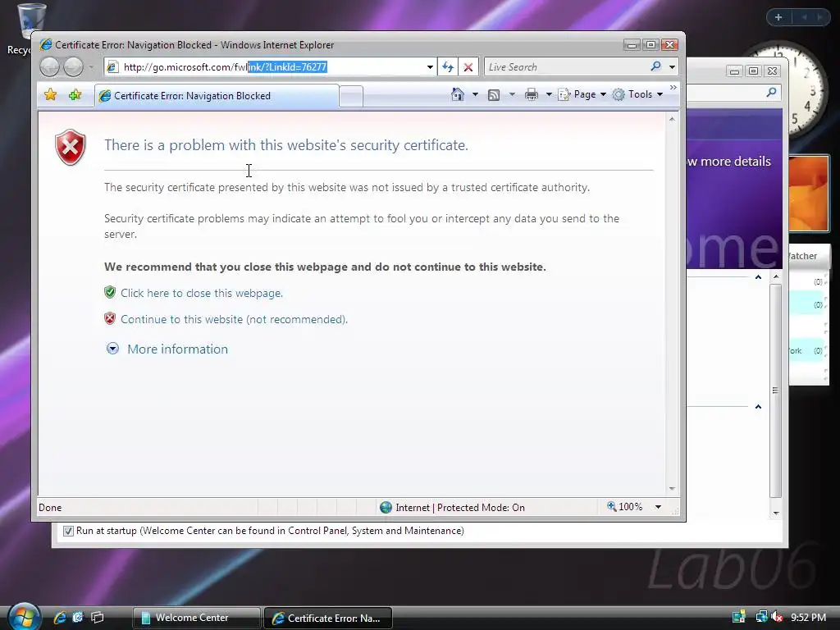This screenshot has height=630, width=840.
Task: Click the sidebar slideshow picture gadget
Action: click(x=808, y=194)
